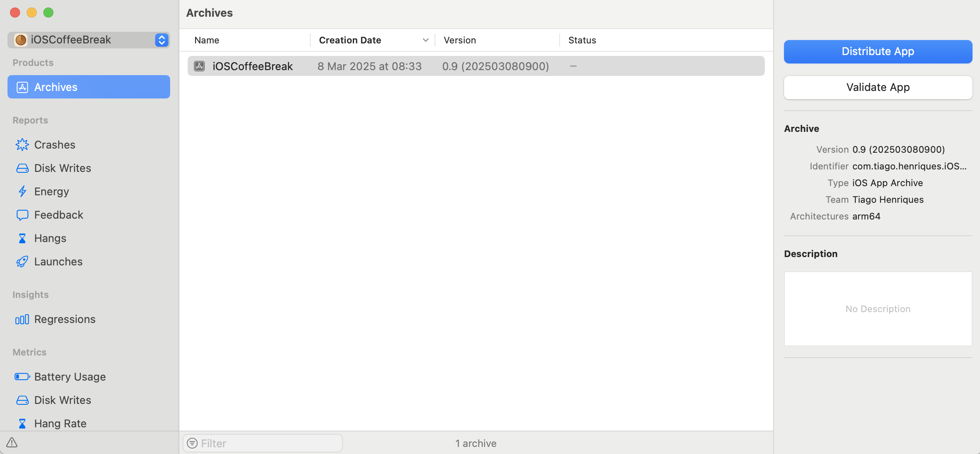
Task: Click the warning triangle icon at bottom left
Action: point(12,442)
